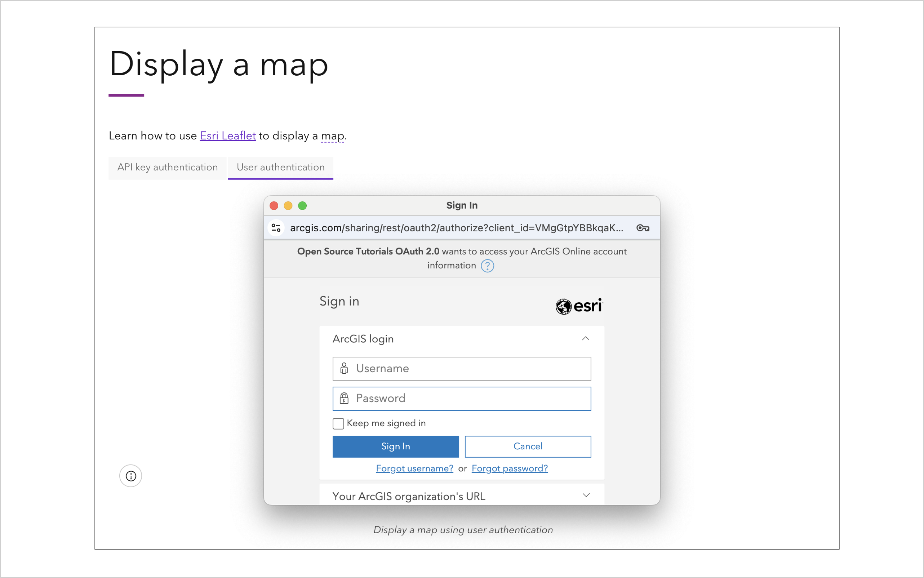The width and height of the screenshot is (924, 578).
Task: Switch to API key authentication tab
Action: point(168,168)
